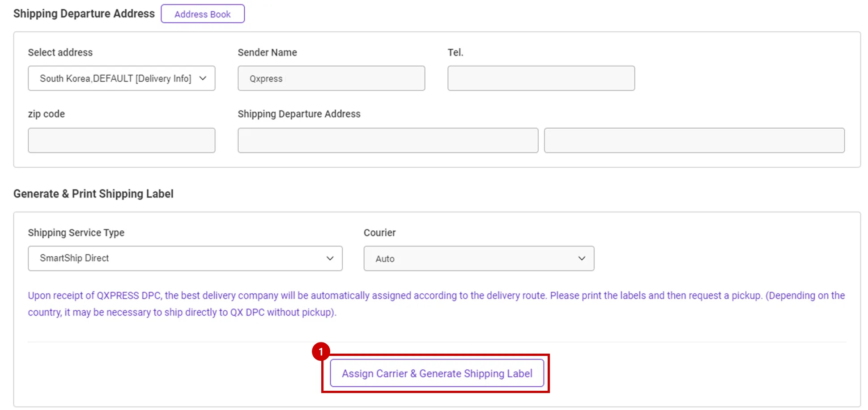This screenshot has width=868, height=410.
Task: Click the Shipping Service Type label
Action: [x=76, y=232]
